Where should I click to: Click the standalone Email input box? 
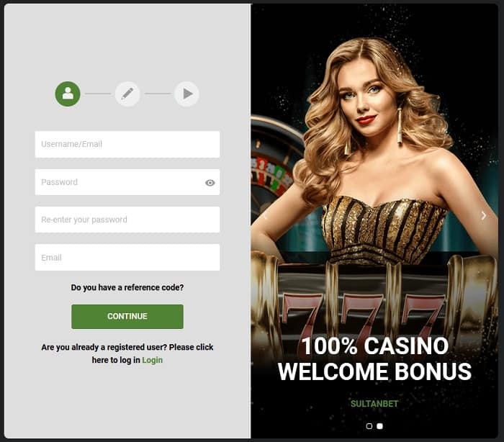pos(127,257)
